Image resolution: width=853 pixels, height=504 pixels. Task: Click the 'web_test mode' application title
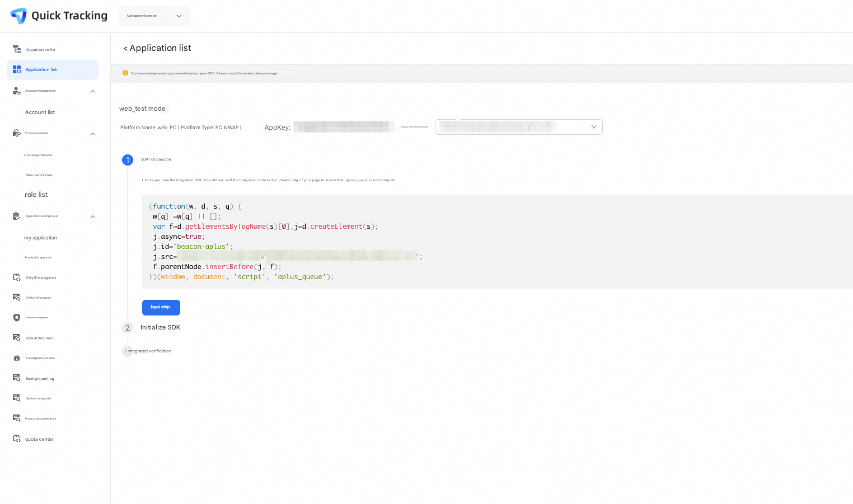coord(142,109)
